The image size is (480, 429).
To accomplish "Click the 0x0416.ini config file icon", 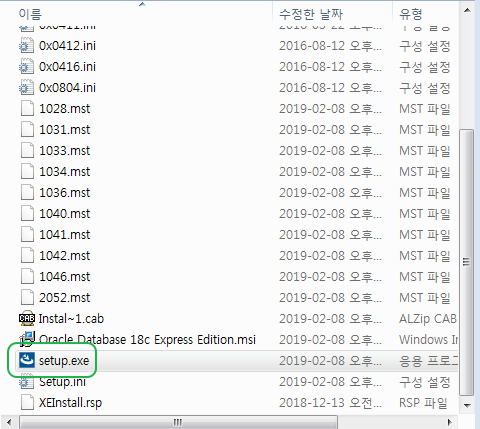I will coord(27,67).
